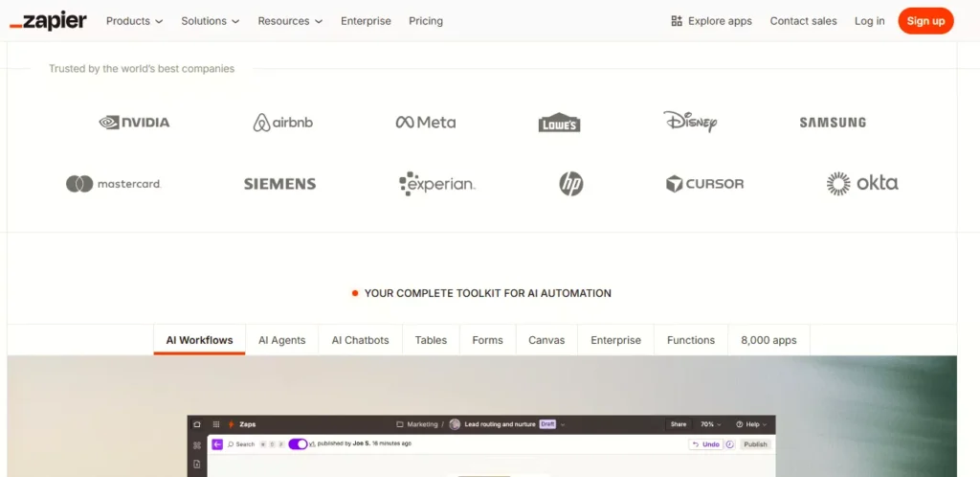
Task: Click the Publish button in editor
Action: (x=756, y=443)
